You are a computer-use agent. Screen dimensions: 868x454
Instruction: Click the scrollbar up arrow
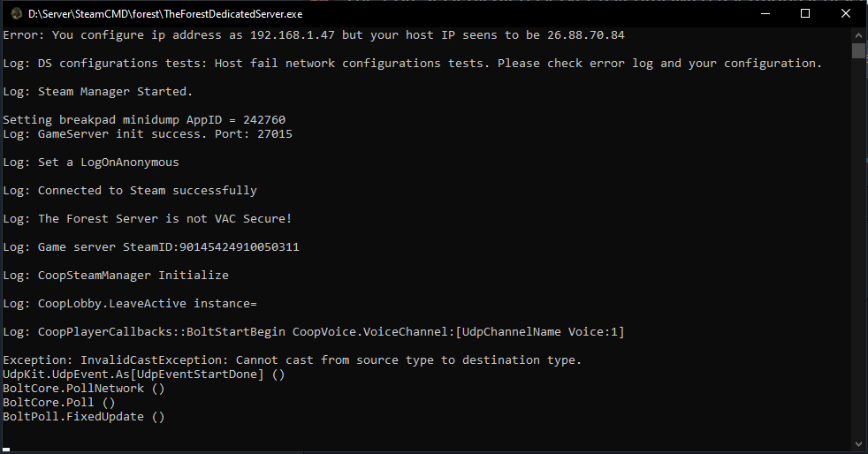click(x=858, y=35)
